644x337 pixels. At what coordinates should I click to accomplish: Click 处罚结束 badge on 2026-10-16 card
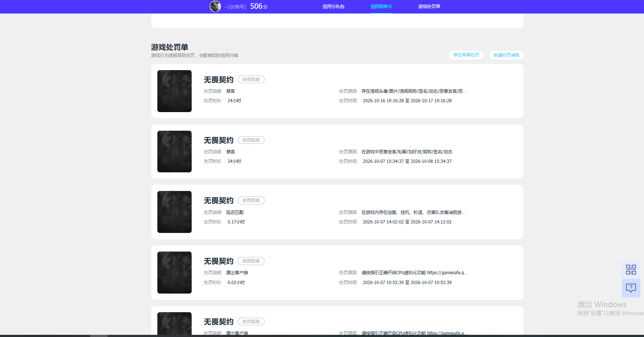click(x=251, y=80)
